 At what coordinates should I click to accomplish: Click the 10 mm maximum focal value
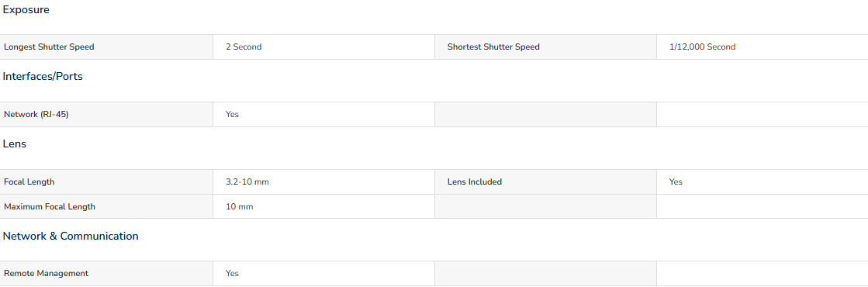click(239, 206)
